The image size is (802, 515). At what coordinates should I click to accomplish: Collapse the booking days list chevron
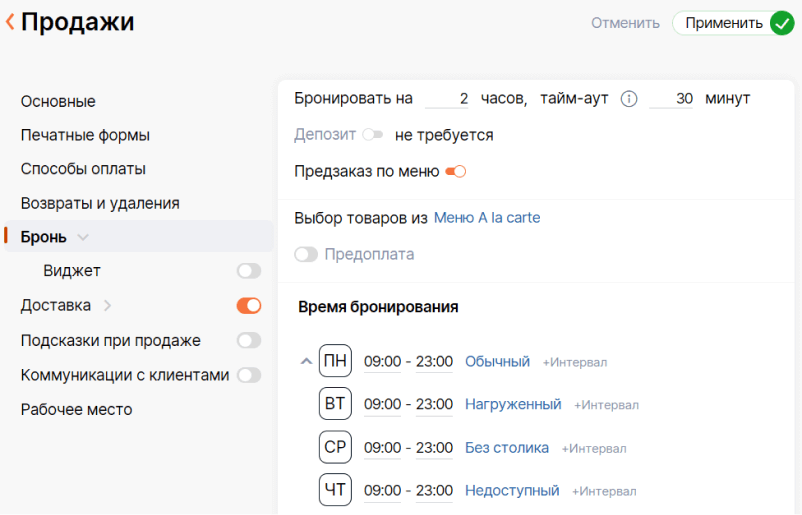coord(306,362)
